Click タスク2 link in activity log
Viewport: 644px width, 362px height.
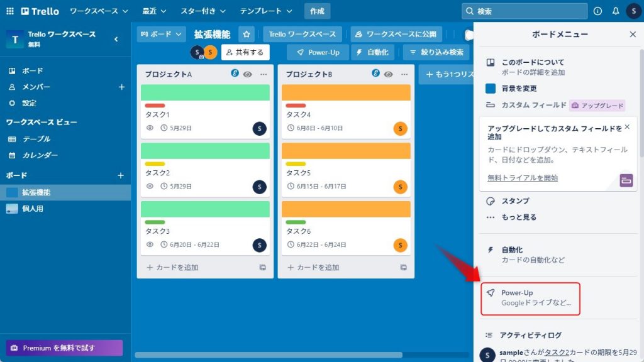[x=557, y=353]
